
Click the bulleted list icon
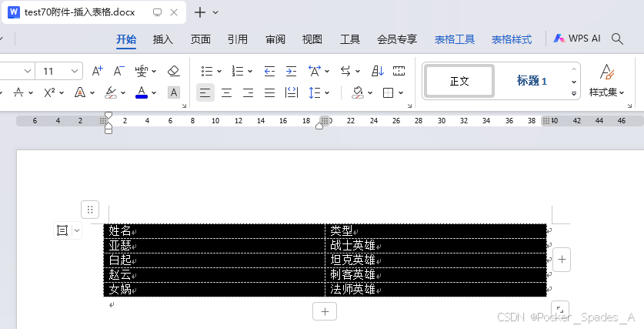[x=207, y=71]
